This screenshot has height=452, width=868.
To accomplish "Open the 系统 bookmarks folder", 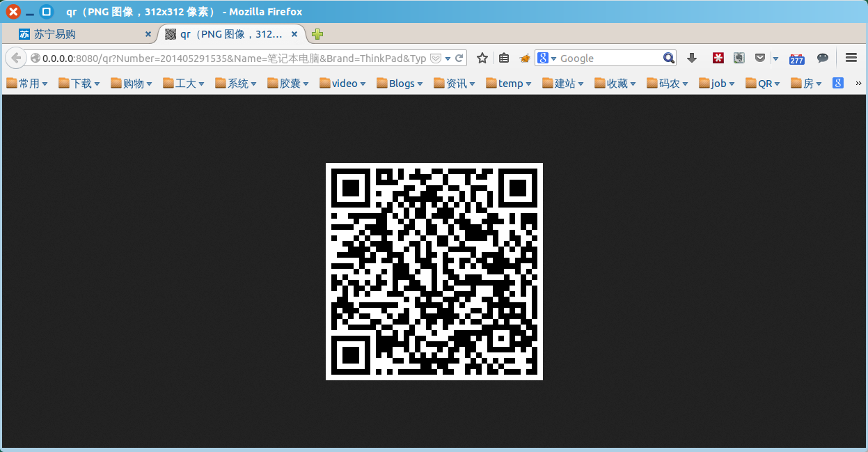I will 236,84.
